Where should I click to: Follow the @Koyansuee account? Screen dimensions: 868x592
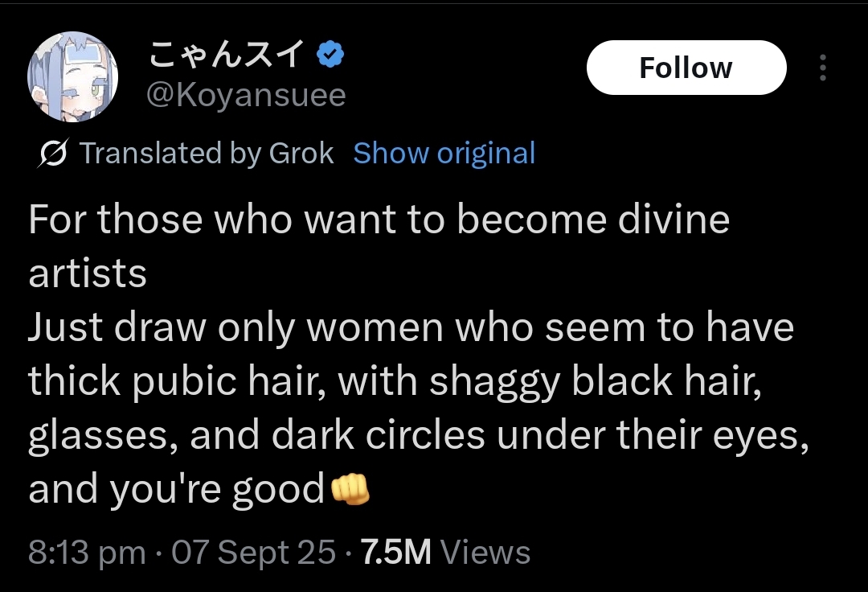point(686,68)
